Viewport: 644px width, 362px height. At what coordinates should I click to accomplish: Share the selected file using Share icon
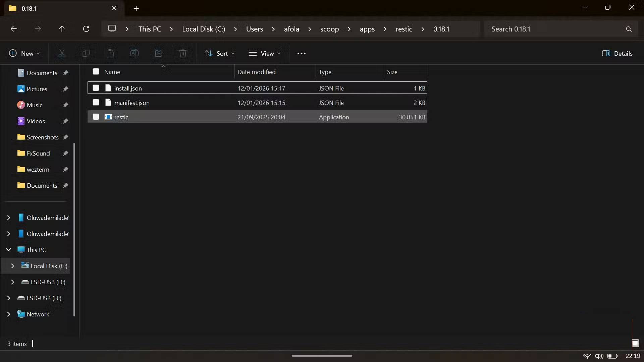click(159, 53)
